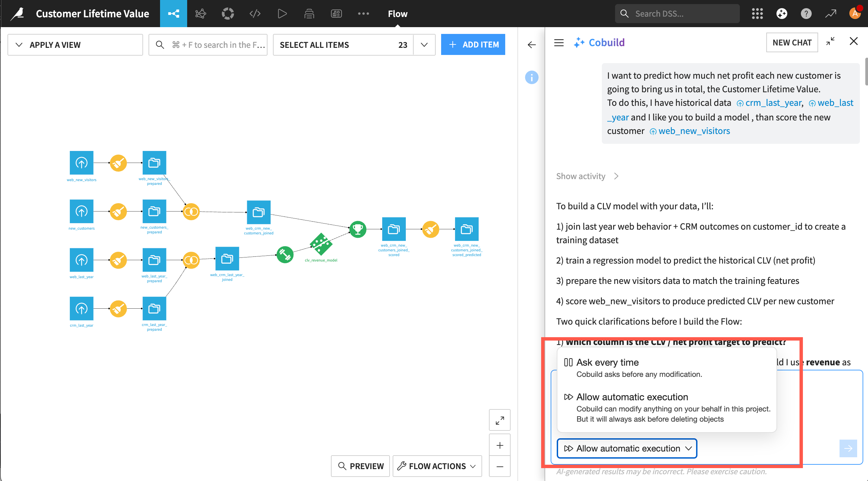Open the Flow icon in top nav

pyautogui.click(x=174, y=14)
